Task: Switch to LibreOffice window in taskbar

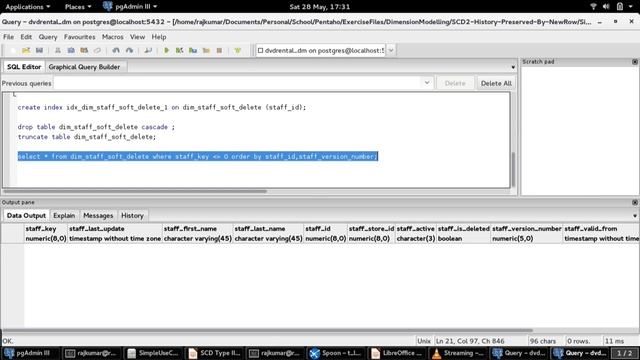Action: (x=396, y=353)
